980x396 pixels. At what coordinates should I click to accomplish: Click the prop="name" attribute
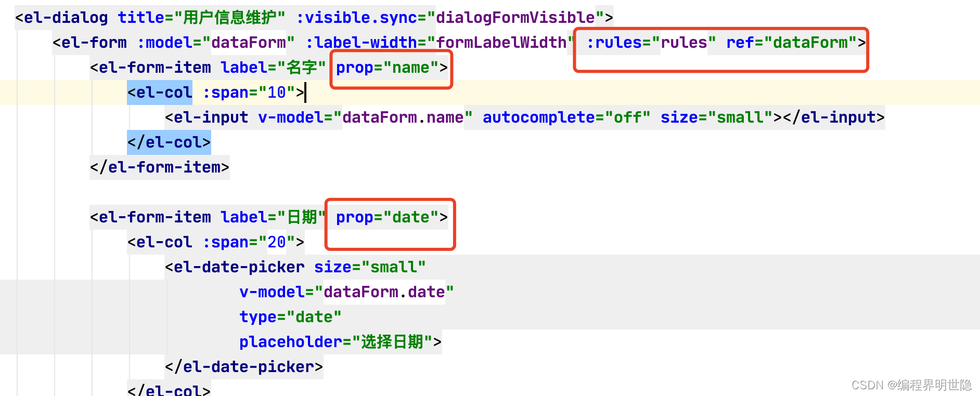pos(388,68)
